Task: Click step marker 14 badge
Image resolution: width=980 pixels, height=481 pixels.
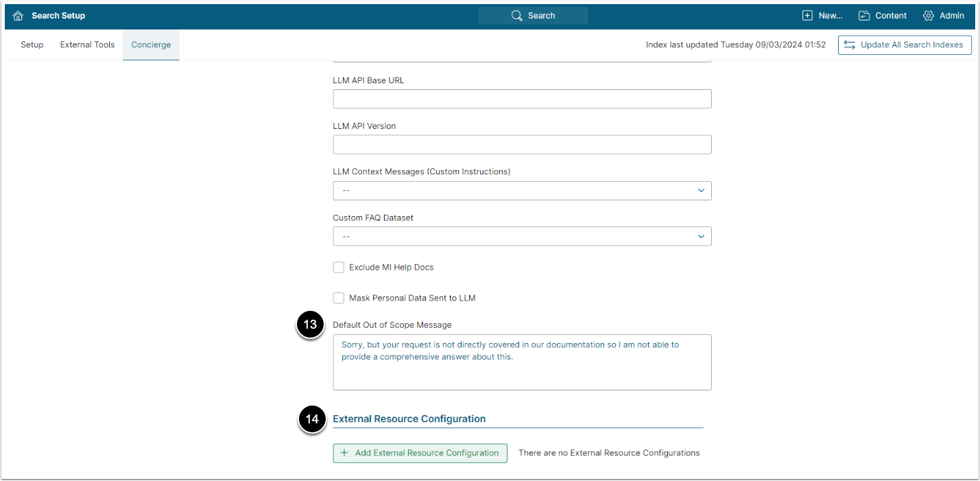Action: point(313,419)
